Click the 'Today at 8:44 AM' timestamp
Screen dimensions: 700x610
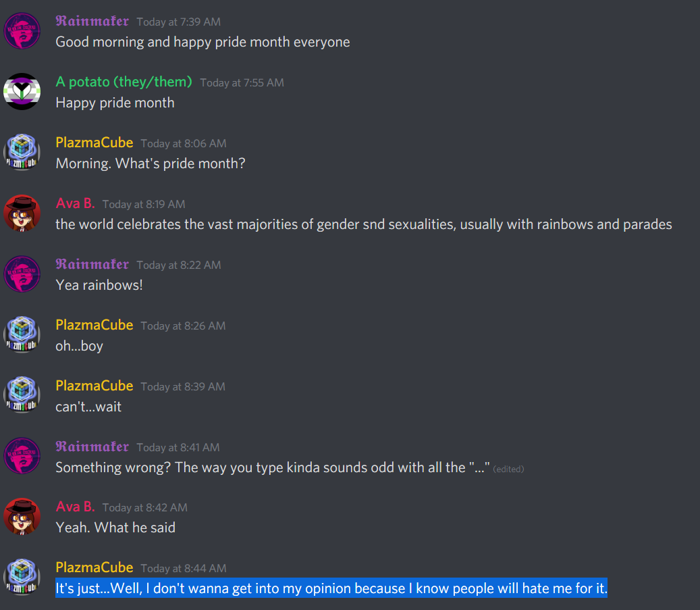[x=184, y=568]
